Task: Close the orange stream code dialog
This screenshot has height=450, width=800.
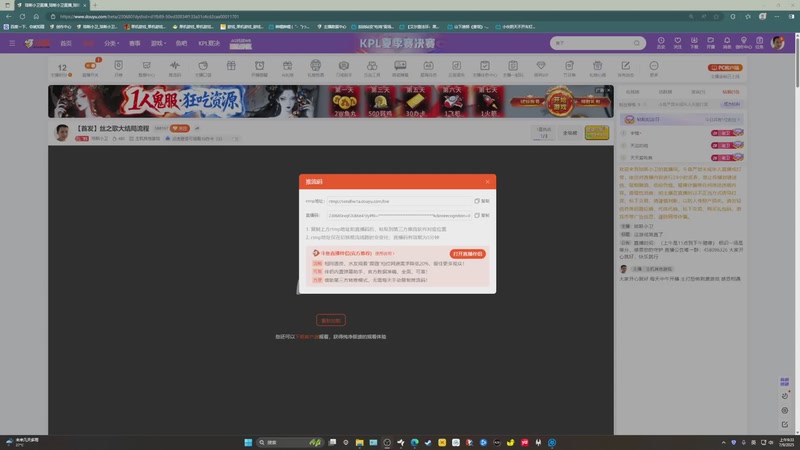Action: [x=487, y=182]
